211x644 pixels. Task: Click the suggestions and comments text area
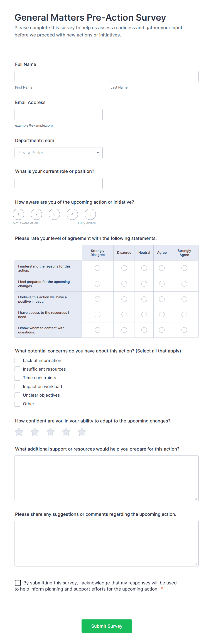tap(106, 543)
